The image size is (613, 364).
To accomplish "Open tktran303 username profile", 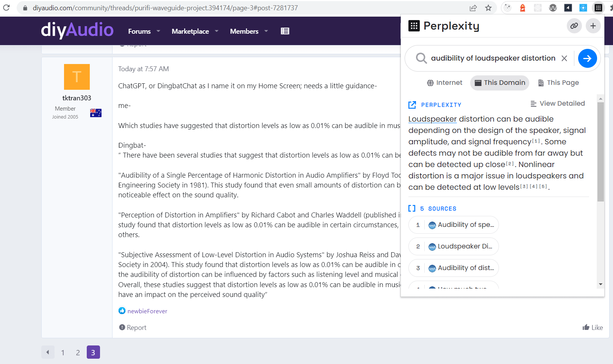I will pos(77,98).
